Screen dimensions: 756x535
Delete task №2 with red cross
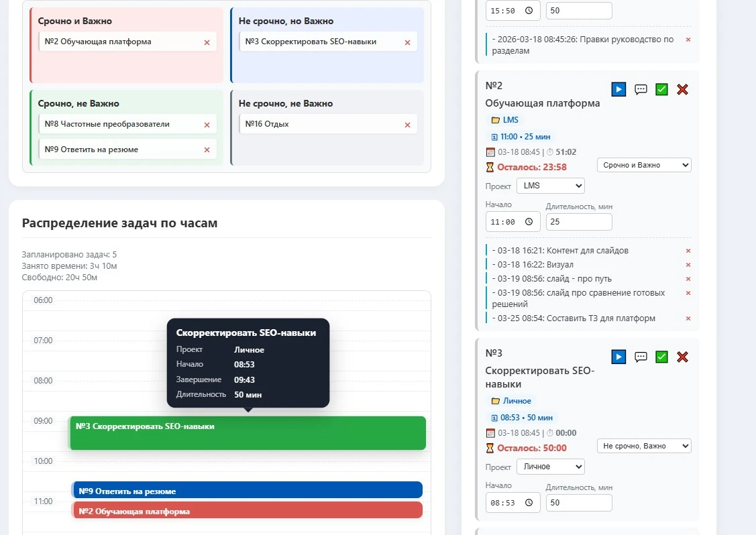click(x=682, y=89)
